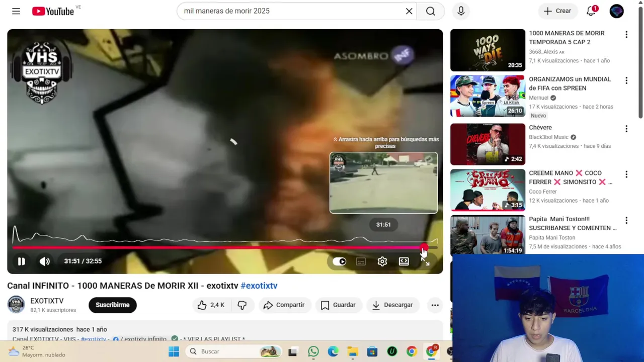Open Microsoft Edge from the taskbar
This screenshot has height=362, width=644.
333,351
